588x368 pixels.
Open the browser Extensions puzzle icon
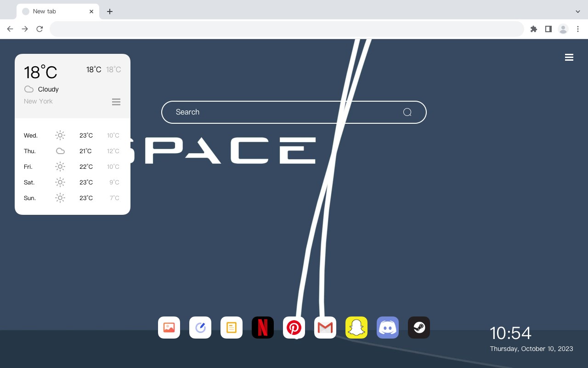click(x=534, y=29)
